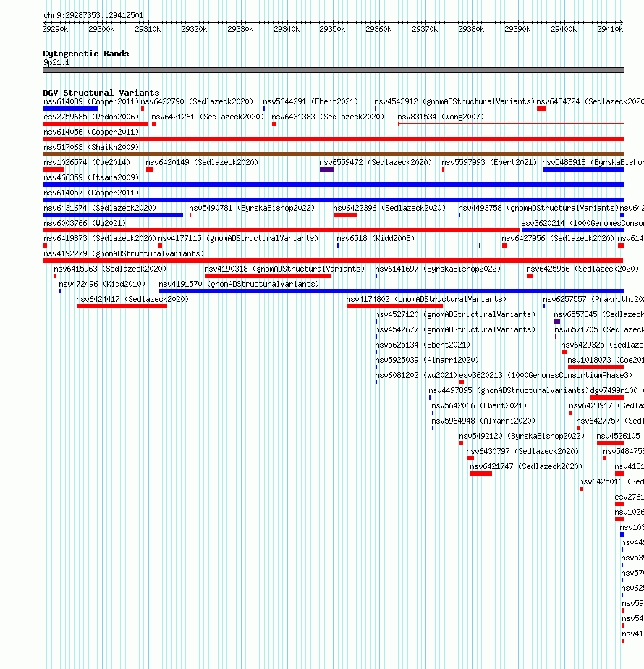Open nsv4493758 (gnomADStructuralVariants) label

tap(538, 208)
